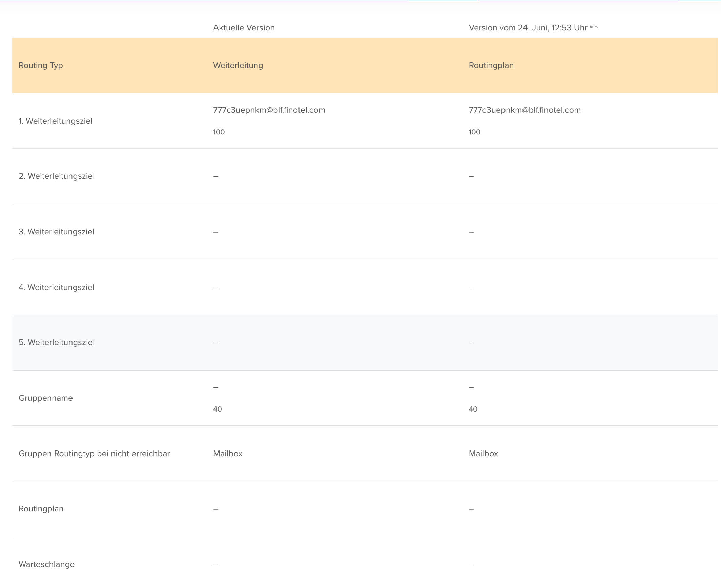721x588 pixels.
Task: Click 'Mailbox' in the old version column
Action: (483, 454)
